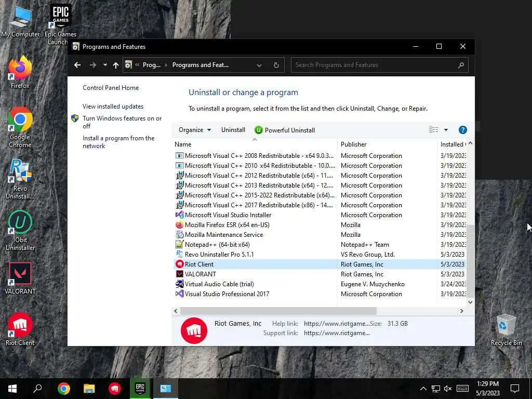Screen dimensions: 532x399
Task: Click the Windows Start button
Action: point(12,389)
